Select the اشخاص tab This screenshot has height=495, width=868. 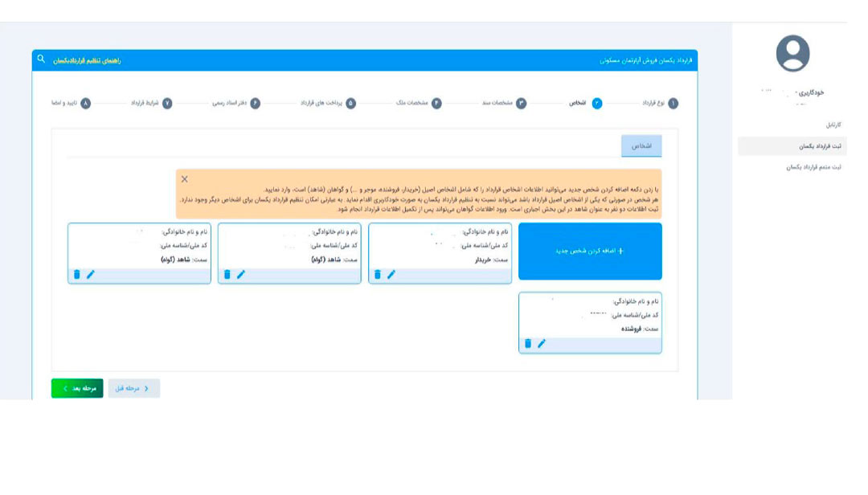pyautogui.click(x=641, y=146)
